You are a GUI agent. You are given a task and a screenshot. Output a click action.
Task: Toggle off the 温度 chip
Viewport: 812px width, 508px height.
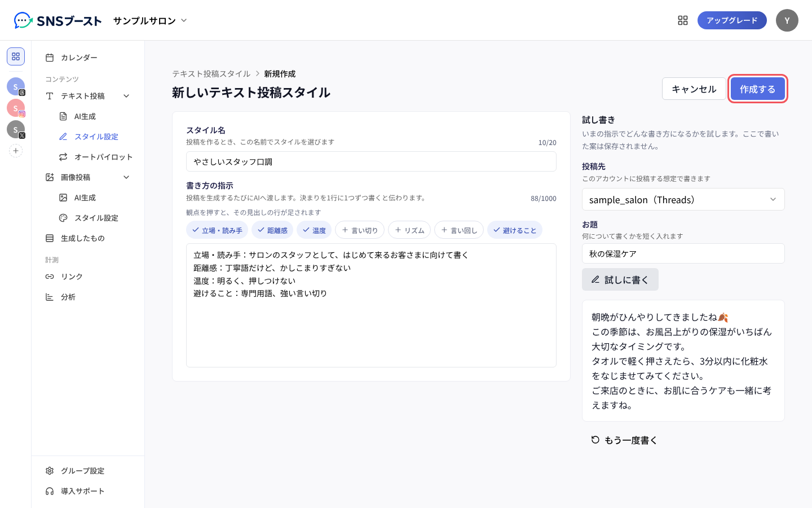click(x=314, y=230)
